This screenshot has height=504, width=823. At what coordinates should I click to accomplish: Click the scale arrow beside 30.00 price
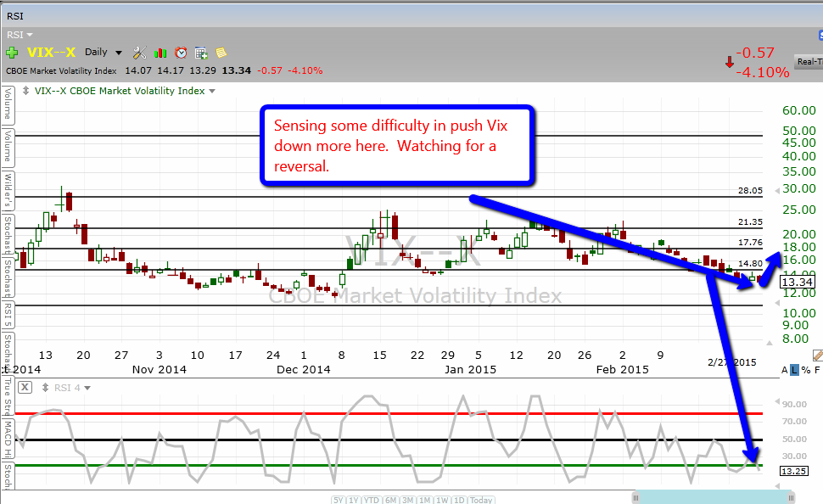777,192
